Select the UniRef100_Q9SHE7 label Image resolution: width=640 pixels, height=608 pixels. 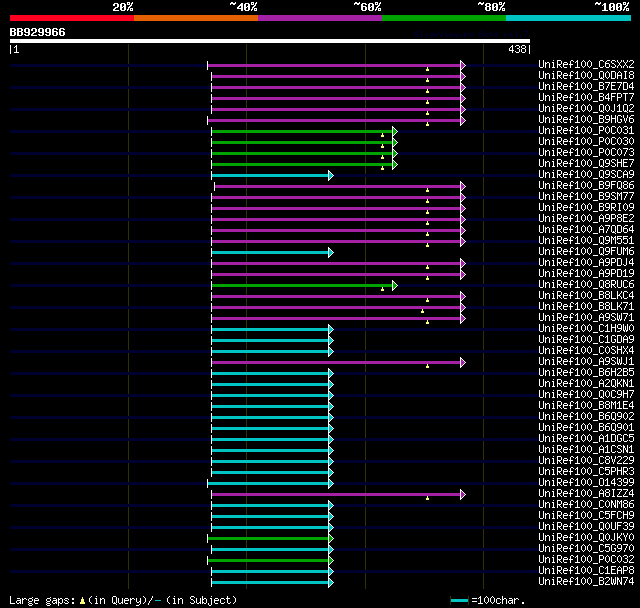[x=586, y=164]
